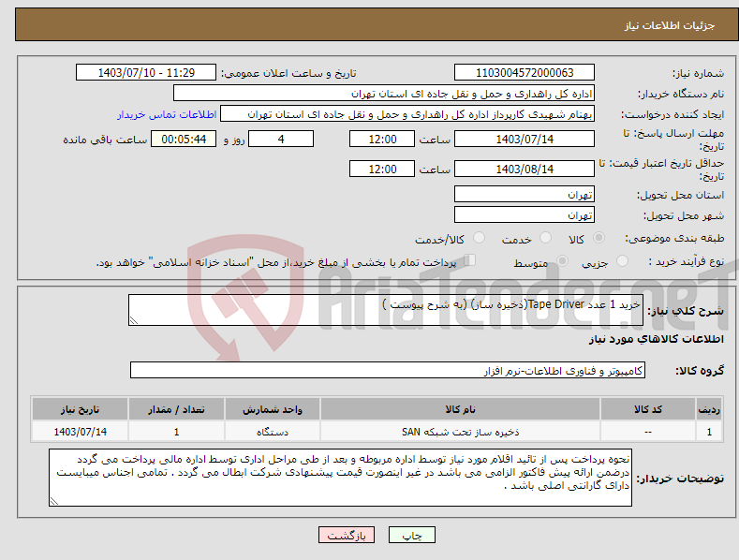Click the resize handle of buyer notes textarea
Viewport: 739px width, 560px height.
(54, 502)
